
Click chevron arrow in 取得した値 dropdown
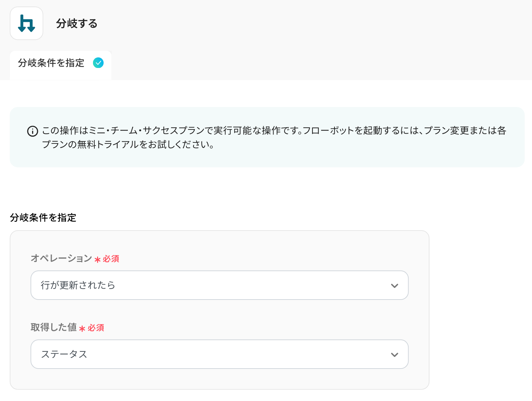(395, 355)
